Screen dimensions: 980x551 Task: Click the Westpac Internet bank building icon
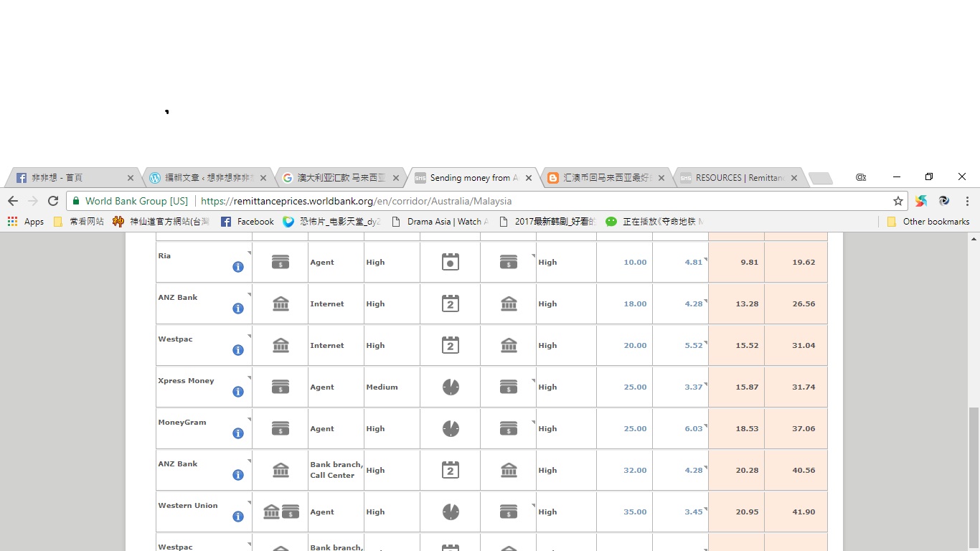coord(281,346)
